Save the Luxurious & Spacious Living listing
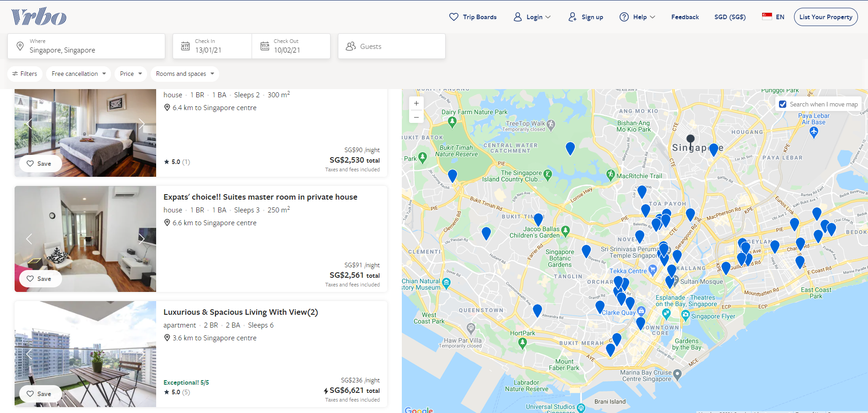The width and height of the screenshot is (868, 413). [x=39, y=394]
